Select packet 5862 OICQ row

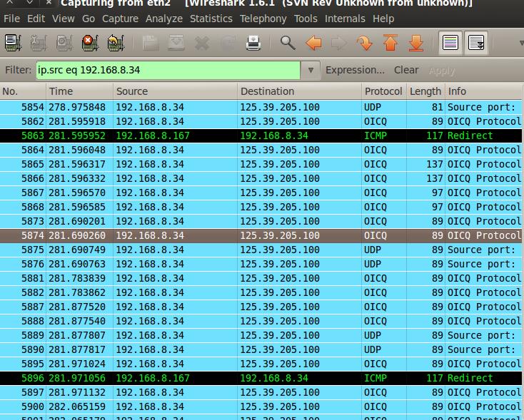[261, 121]
